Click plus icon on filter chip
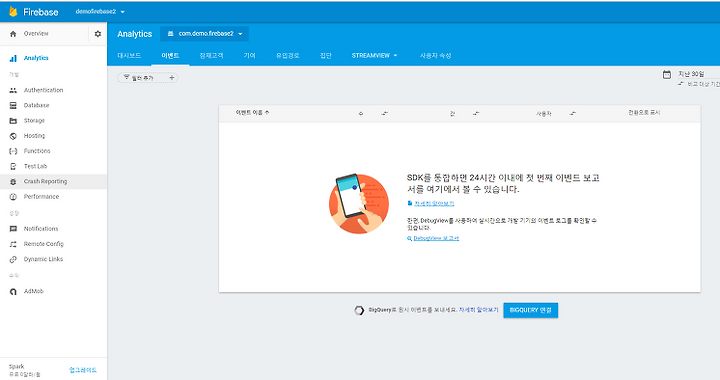 point(172,78)
